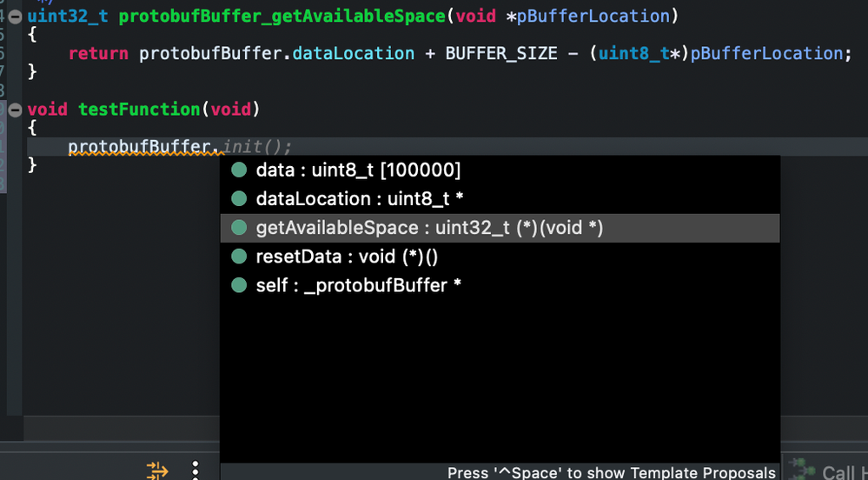Click green icon next to resetData
Screen dimensions: 868x480
pyautogui.click(x=239, y=257)
